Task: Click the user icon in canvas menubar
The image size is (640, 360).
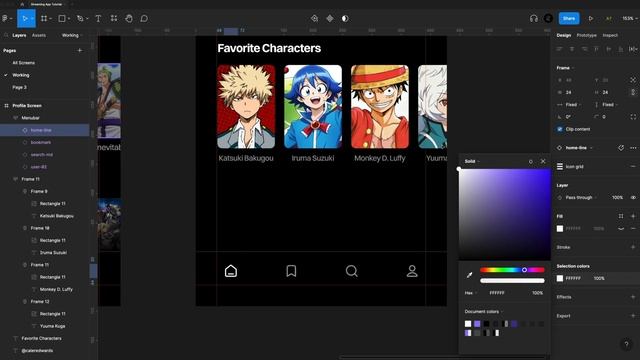Action: point(412,271)
